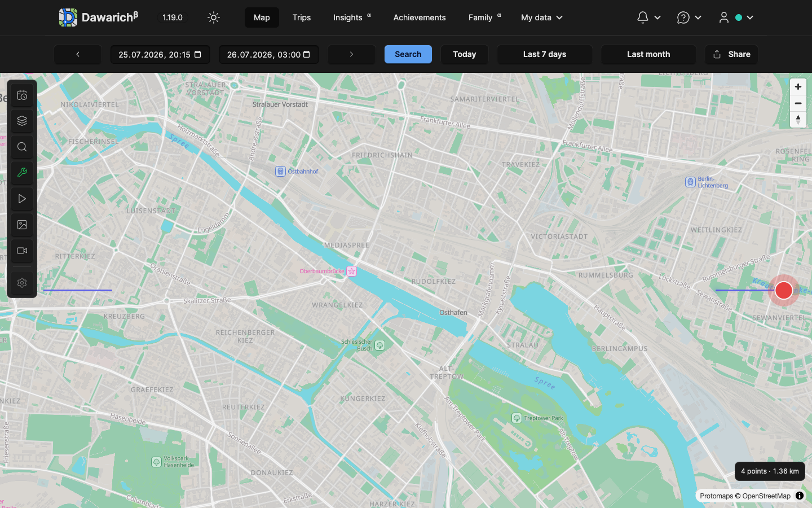Viewport: 812px width, 508px height.
Task: Click the Share button
Action: pos(731,54)
